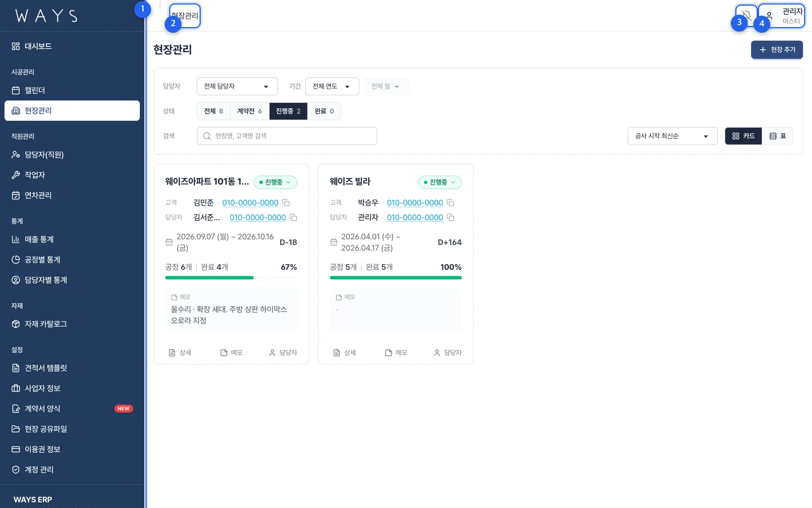Select the 전체 8 status tab
This screenshot has height=508, width=812.
pyautogui.click(x=213, y=111)
